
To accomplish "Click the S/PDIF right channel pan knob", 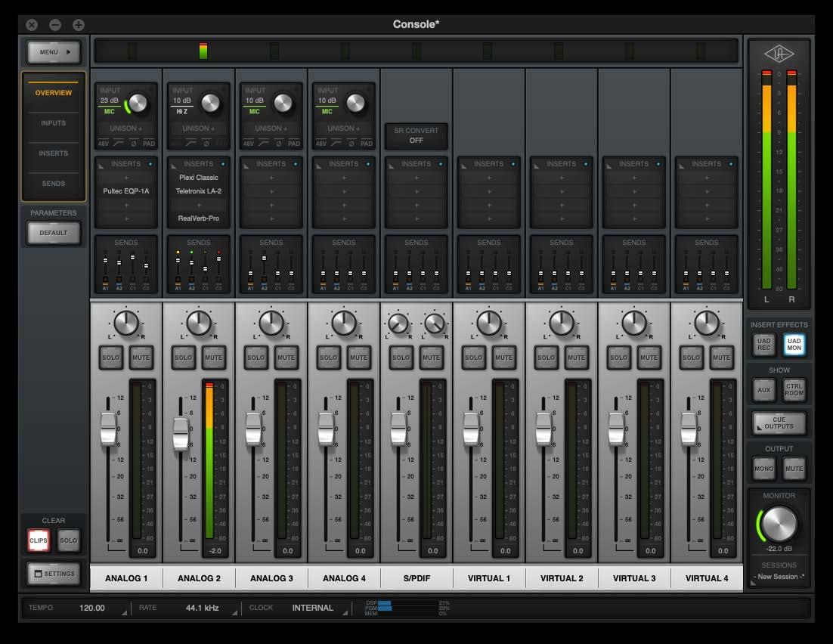I will [x=435, y=324].
